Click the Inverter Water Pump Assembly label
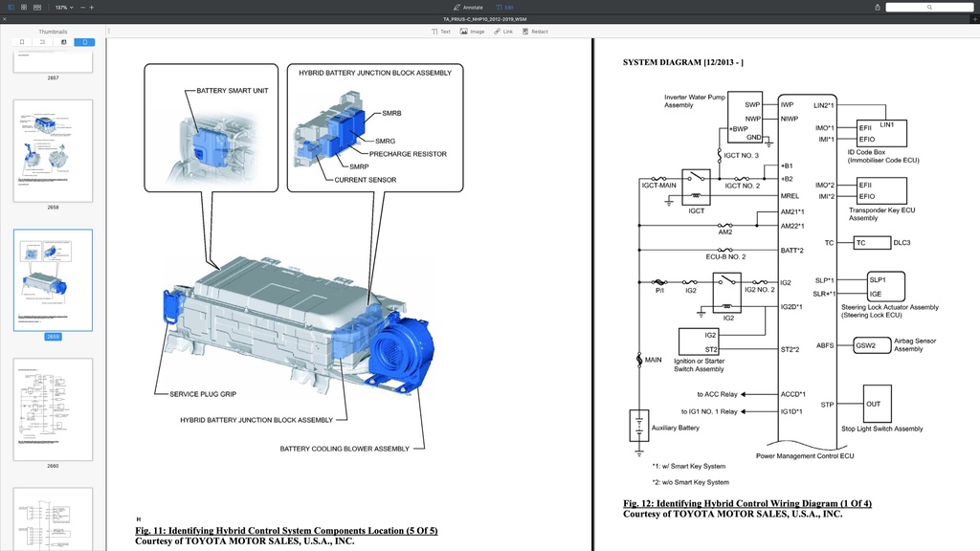This screenshot has width=980, height=551. (695, 101)
